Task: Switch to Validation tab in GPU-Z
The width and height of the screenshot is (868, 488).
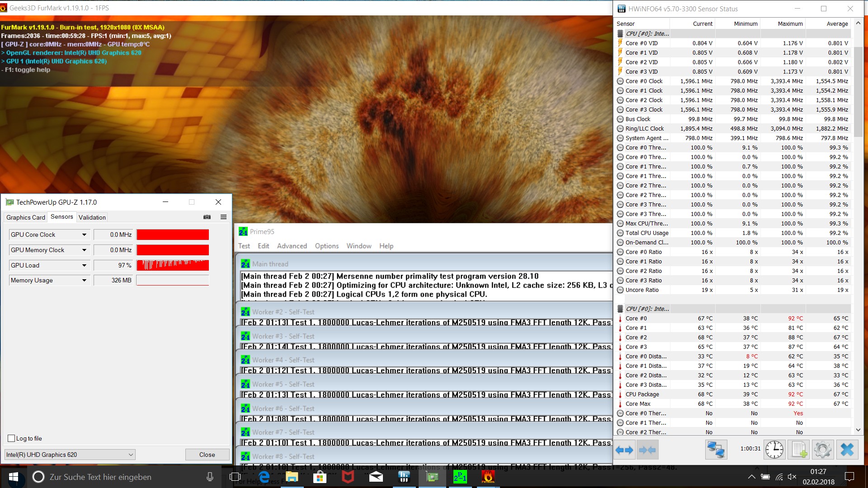Action: pyautogui.click(x=92, y=217)
